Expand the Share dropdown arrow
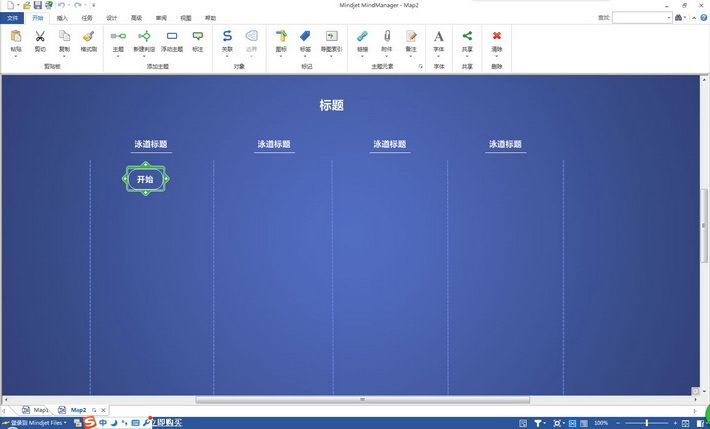Screen dimensions: 710x429 (467, 56)
